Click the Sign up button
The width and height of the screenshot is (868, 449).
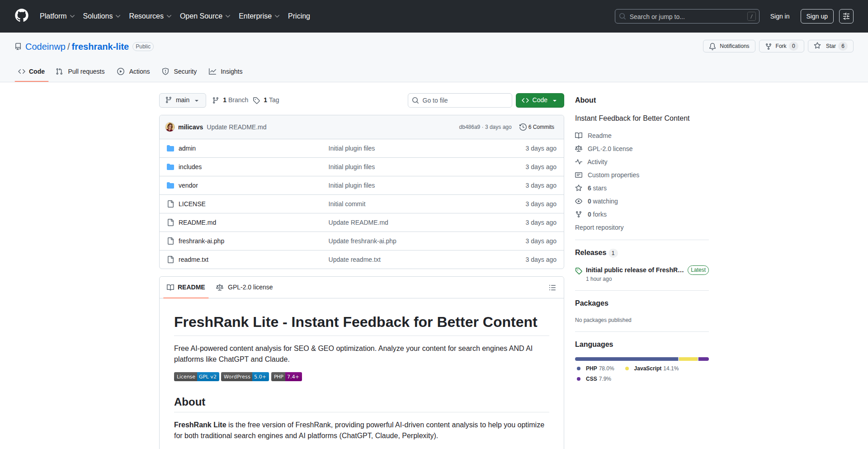pos(816,16)
